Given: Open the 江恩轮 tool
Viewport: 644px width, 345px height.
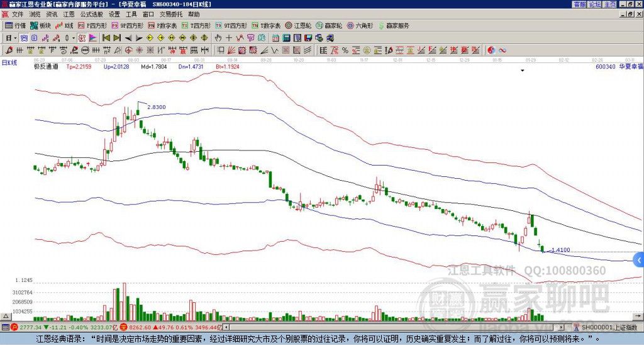Looking at the screenshot, I should 298,25.
